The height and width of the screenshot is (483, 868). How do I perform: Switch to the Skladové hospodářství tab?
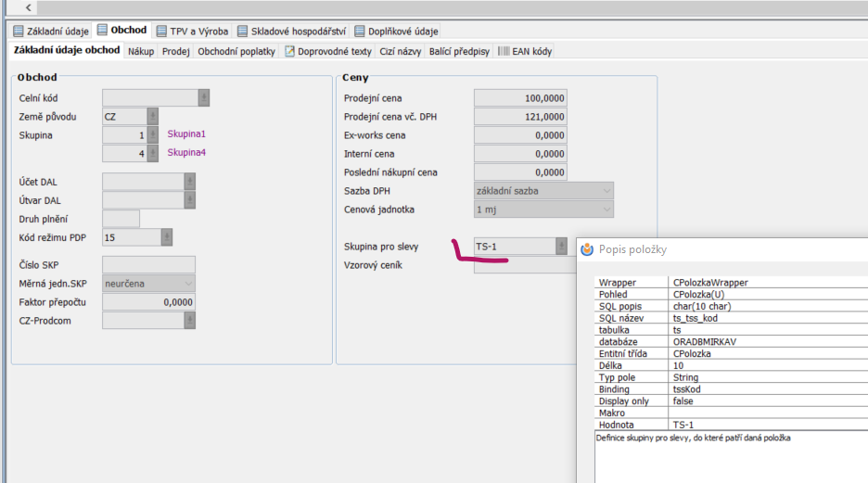tap(292, 31)
